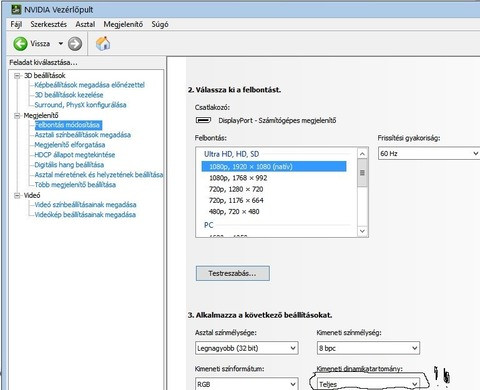
Task: Click the resolution list scrollbar thumb
Action: [362, 173]
